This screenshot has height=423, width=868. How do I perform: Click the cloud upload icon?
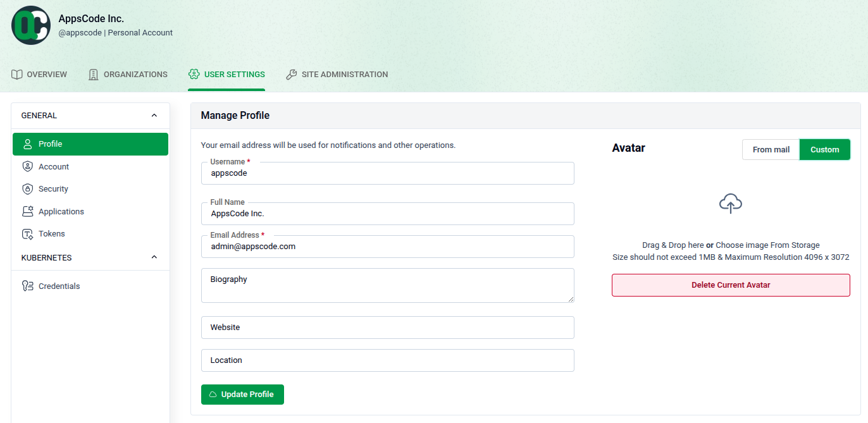pos(731,204)
